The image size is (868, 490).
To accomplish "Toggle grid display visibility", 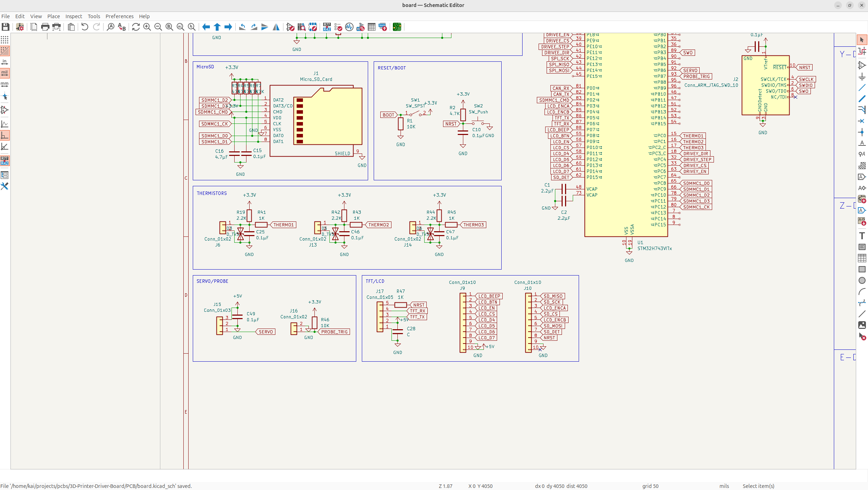I will coord(5,39).
